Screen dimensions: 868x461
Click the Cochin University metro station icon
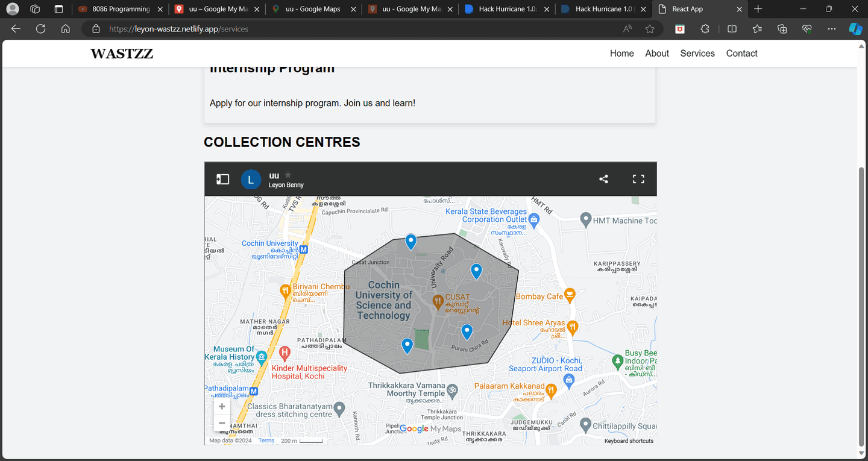tap(304, 249)
